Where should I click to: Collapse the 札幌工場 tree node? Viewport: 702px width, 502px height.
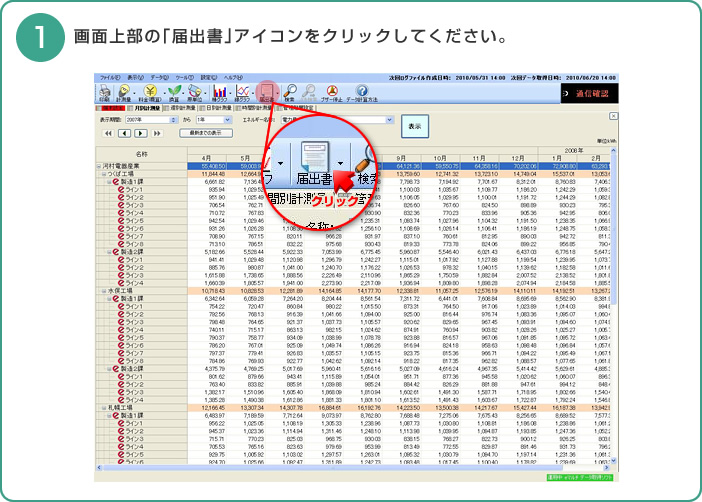coord(104,408)
